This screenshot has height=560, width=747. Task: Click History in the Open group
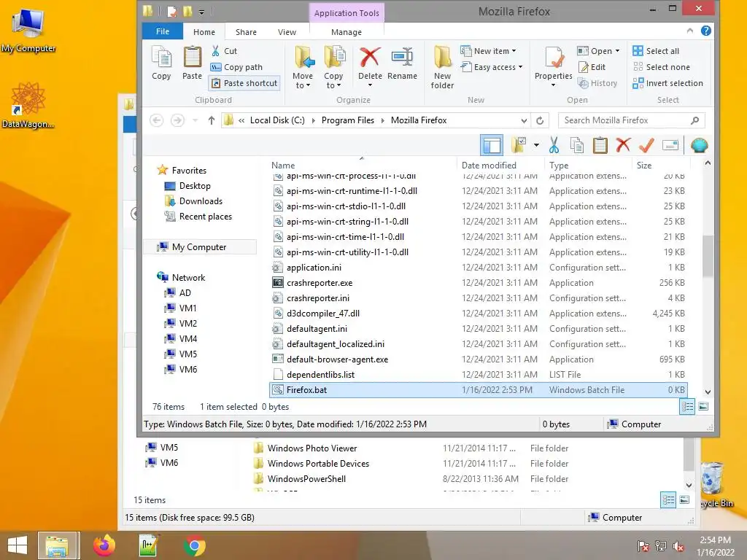597,83
